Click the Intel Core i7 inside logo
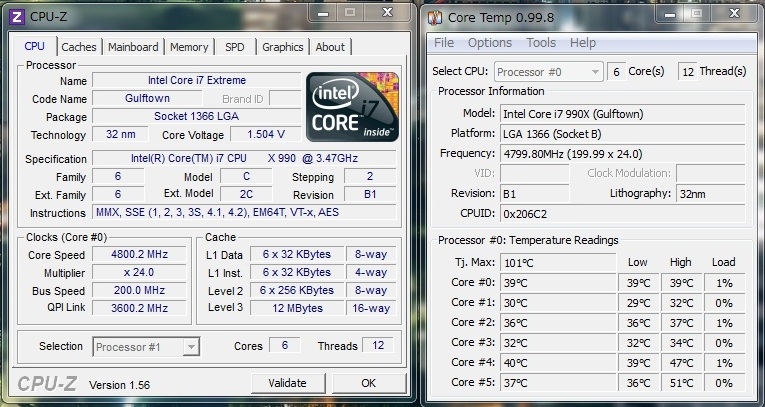The height and width of the screenshot is (407, 765). (352, 107)
